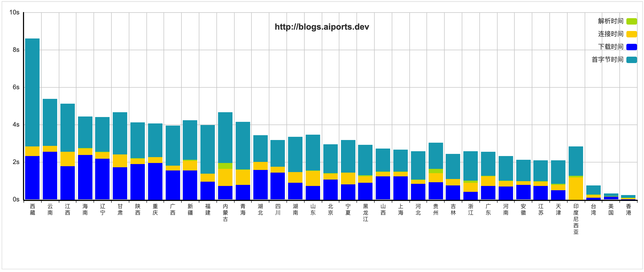This screenshot has width=644, height=272.
Task: Toggle the 解析时间 legend label
Action: point(611,21)
